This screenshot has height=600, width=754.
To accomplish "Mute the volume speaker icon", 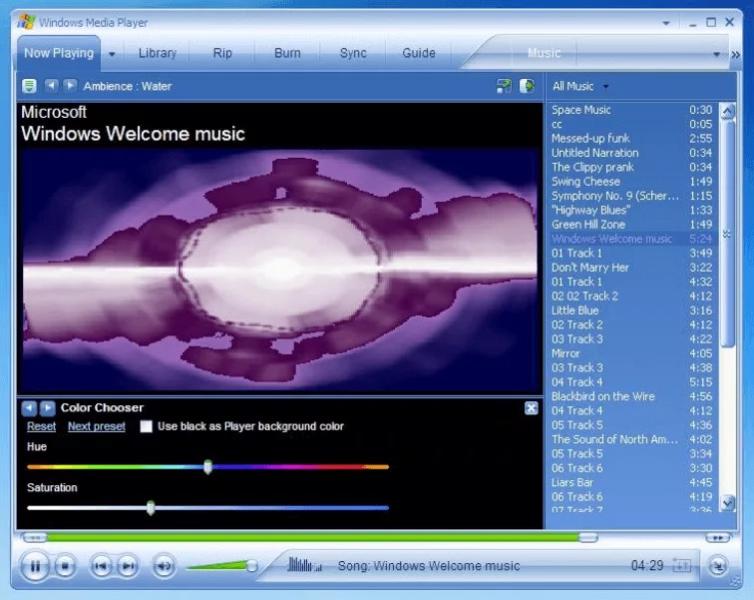I will (164, 566).
